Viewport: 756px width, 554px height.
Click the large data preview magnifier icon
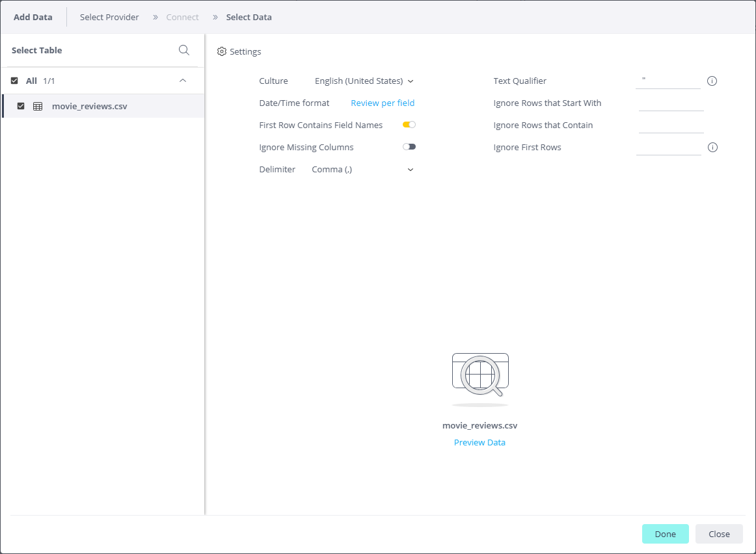pos(480,375)
